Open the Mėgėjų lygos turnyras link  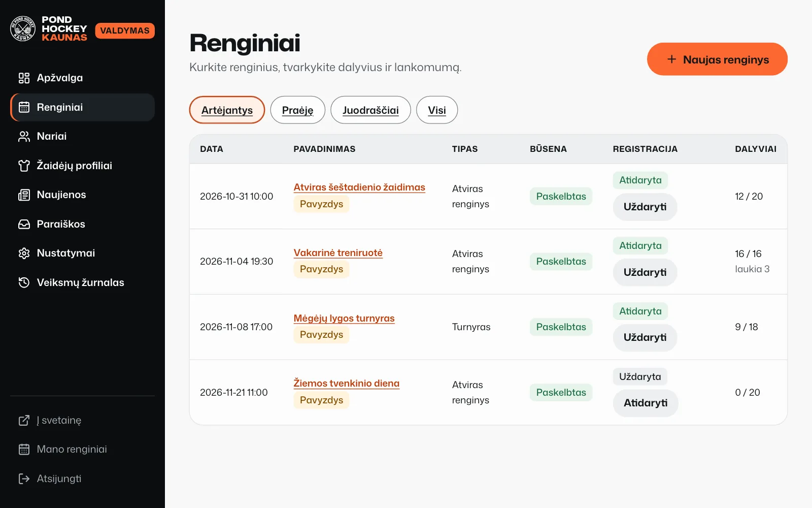pyautogui.click(x=344, y=318)
